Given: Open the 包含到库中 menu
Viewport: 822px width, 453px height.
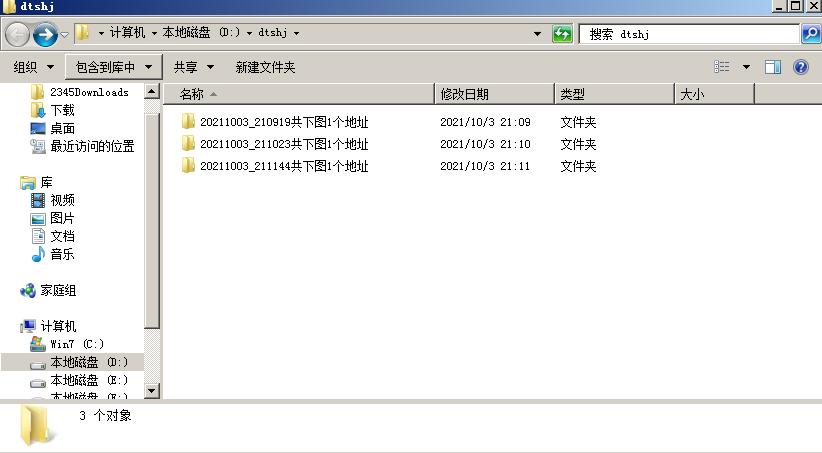Looking at the screenshot, I should coord(114,67).
